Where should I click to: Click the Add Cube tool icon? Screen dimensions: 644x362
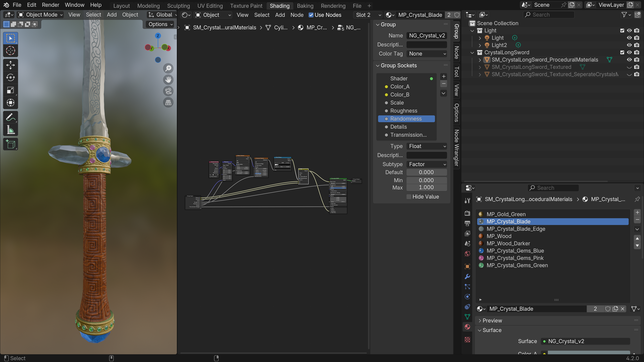[x=10, y=144]
